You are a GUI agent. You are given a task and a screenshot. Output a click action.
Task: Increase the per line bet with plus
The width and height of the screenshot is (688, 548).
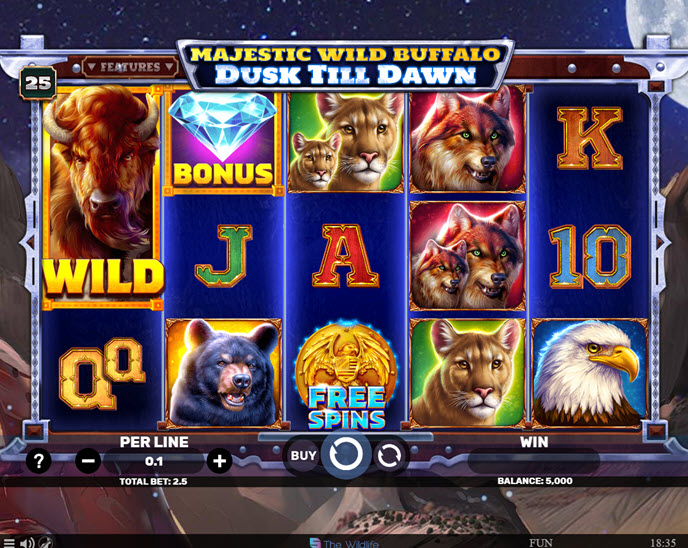(219, 461)
